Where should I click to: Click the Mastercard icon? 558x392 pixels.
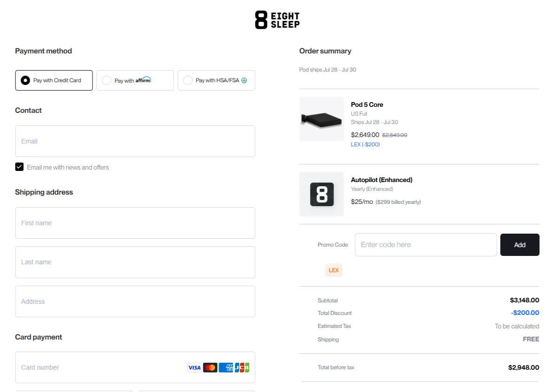click(x=210, y=367)
